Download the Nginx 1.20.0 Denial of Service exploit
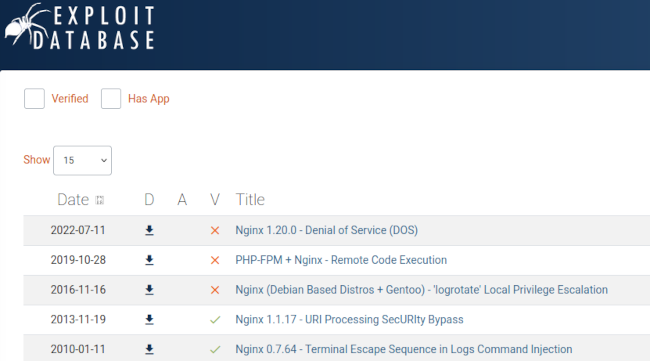Viewport: 650px width, 361px height. tap(149, 230)
